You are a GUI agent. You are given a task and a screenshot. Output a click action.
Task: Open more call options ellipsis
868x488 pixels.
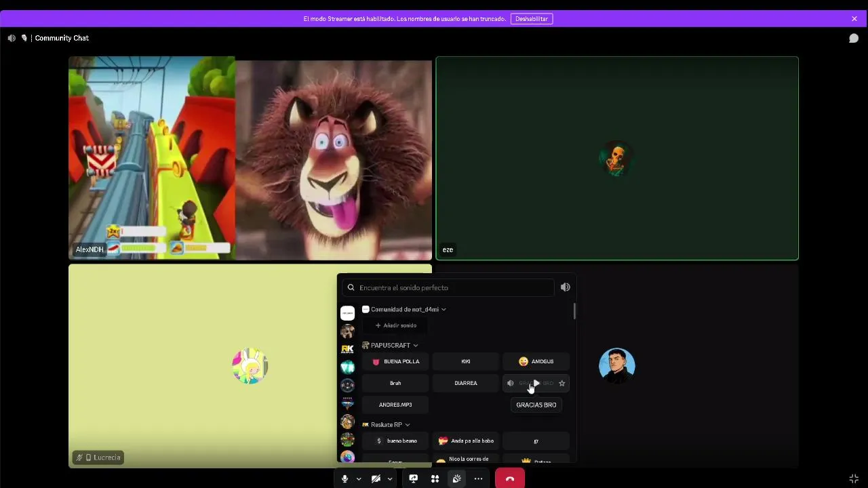(x=479, y=479)
